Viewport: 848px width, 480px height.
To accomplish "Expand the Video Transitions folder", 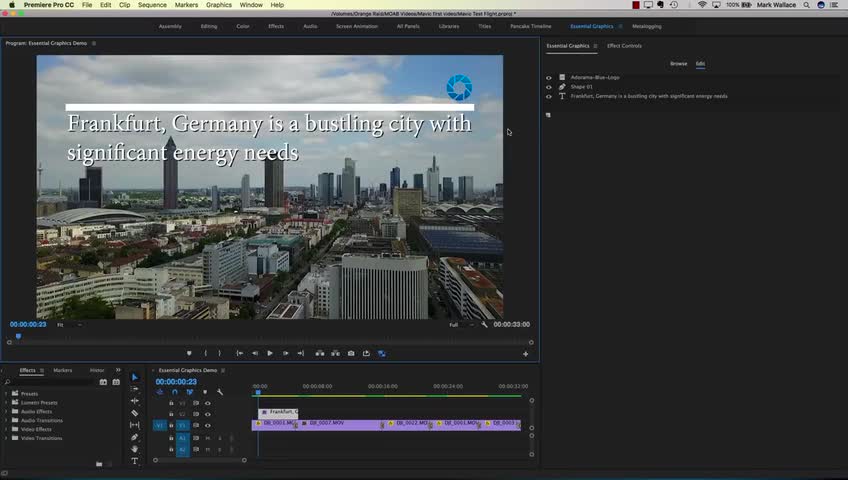I will coord(6,439).
